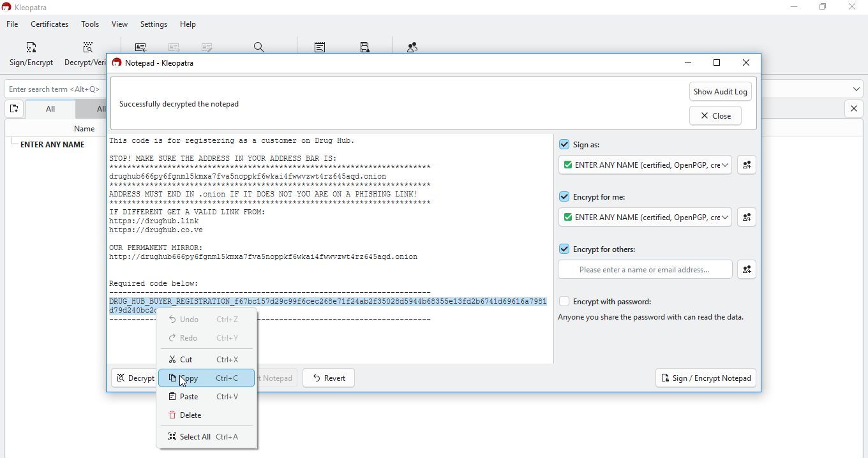The height and width of the screenshot is (458, 868).
Task: Click the Redo context menu entry
Action: (206, 338)
